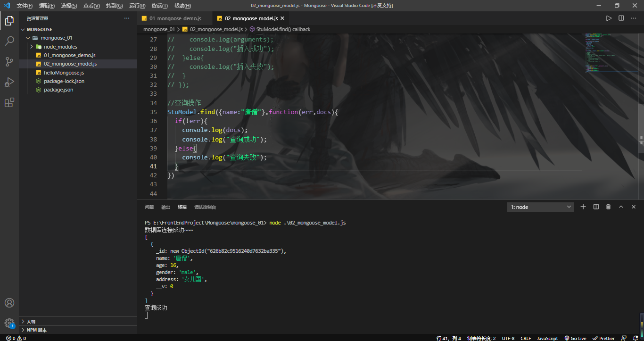644x341 pixels.
Task: Open package-lock.json in file tree
Action: [64, 81]
